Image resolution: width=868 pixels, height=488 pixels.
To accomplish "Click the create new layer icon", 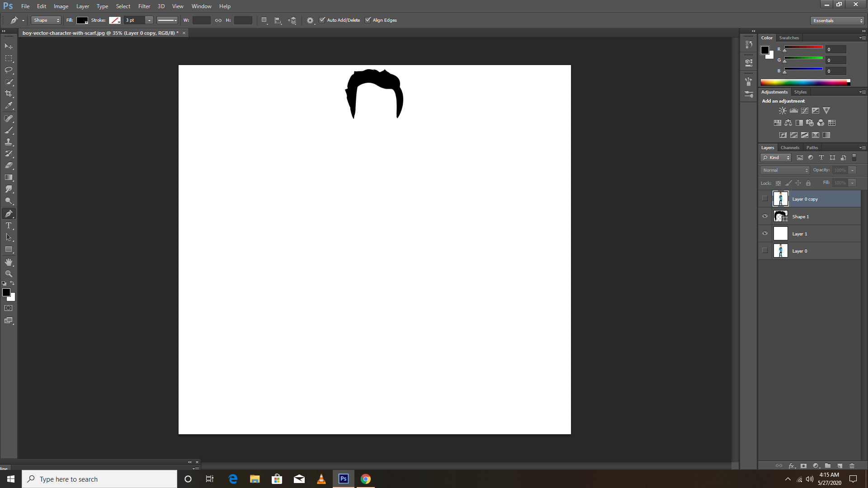I will point(840,466).
